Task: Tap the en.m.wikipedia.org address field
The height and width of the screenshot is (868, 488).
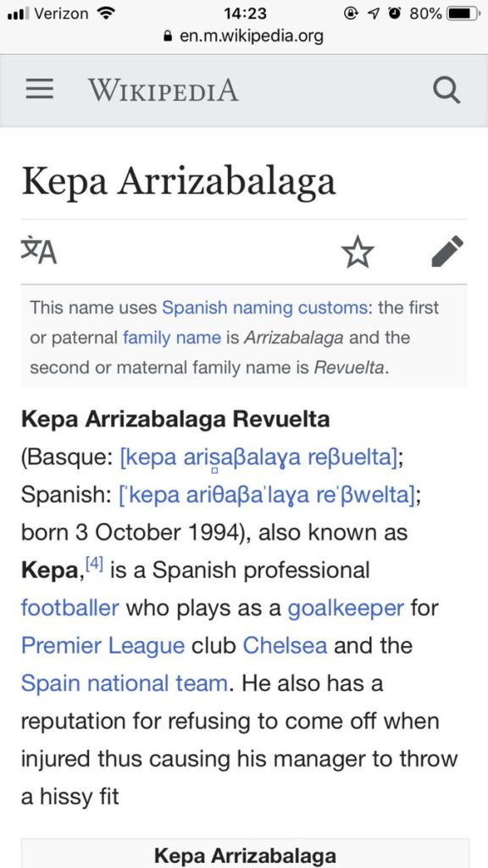Action: (244, 36)
